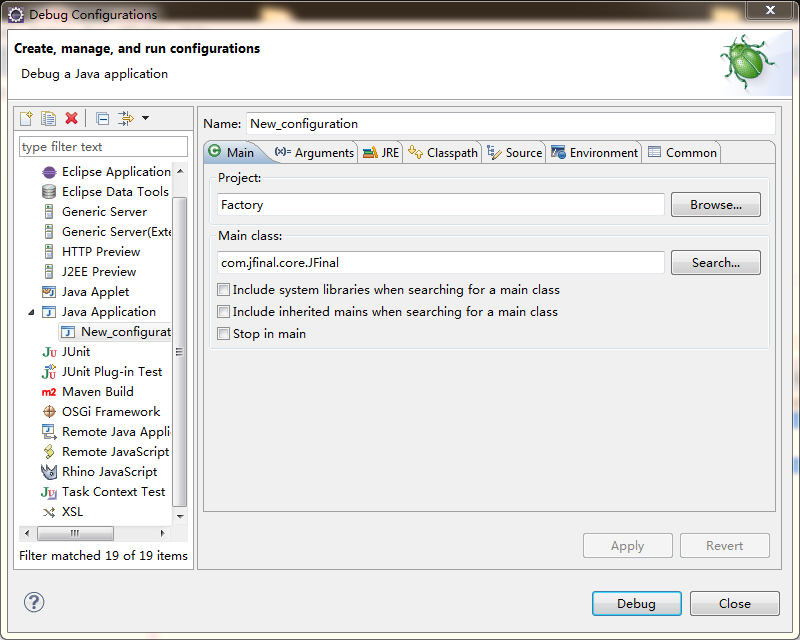The image size is (800, 640).
Task: Click the Filter launch configurations icon
Action: (x=126, y=118)
